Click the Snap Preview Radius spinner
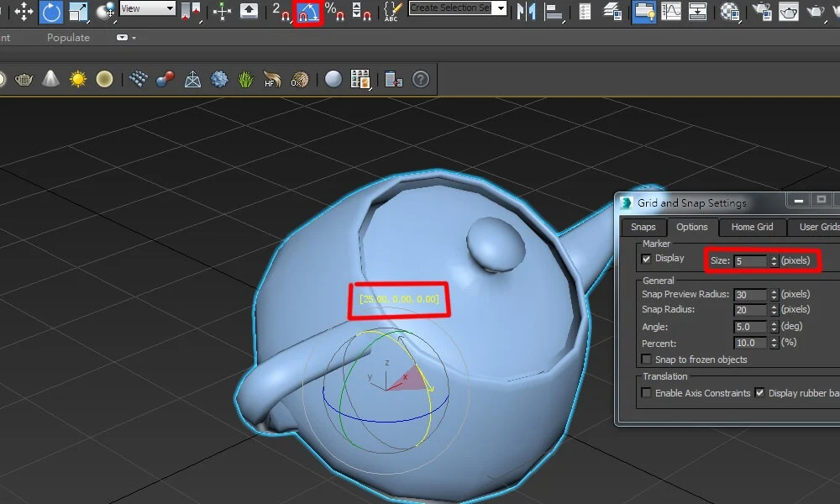The width and height of the screenshot is (840, 504). click(x=774, y=295)
